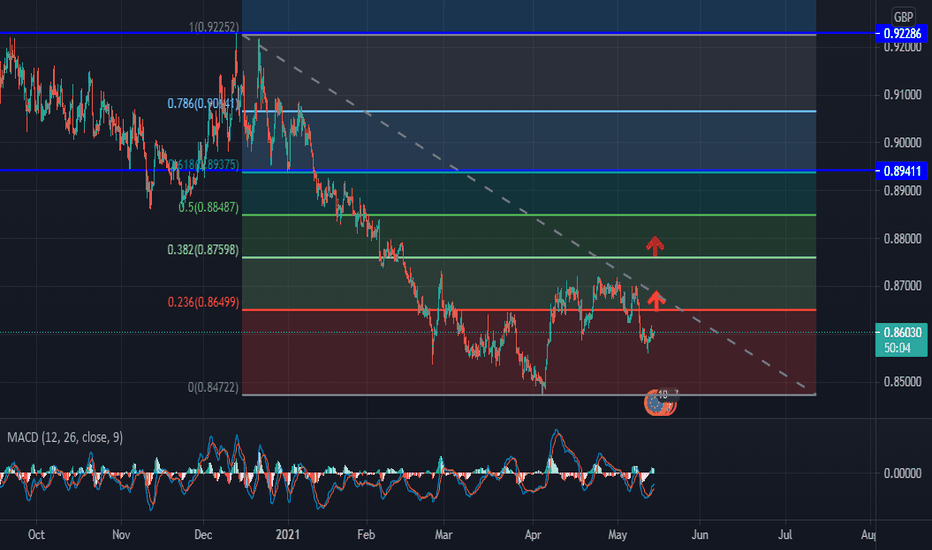Select the 0.89411 blue price label
Screen dimensions: 932x550
tap(902, 171)
